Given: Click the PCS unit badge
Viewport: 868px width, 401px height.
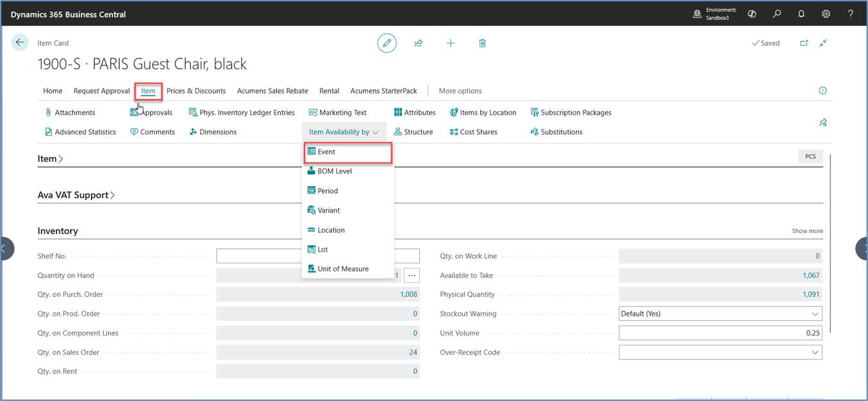Looking at the screenshot, I should [x=810, y=157].
